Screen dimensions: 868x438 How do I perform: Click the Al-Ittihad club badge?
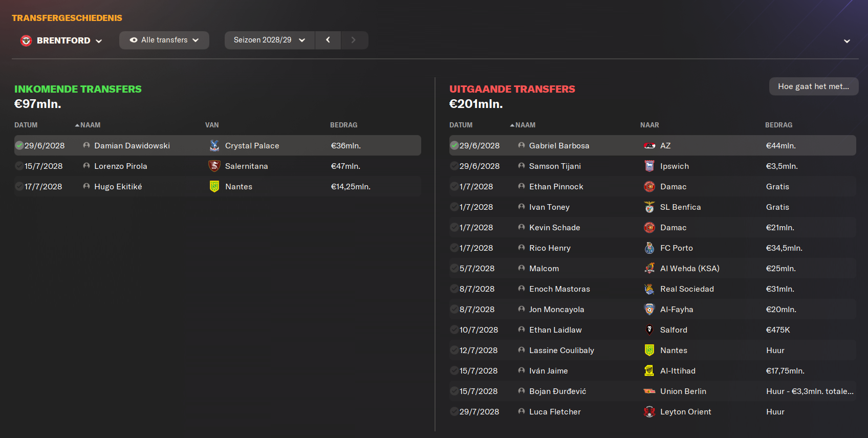(x=649, y=371)
